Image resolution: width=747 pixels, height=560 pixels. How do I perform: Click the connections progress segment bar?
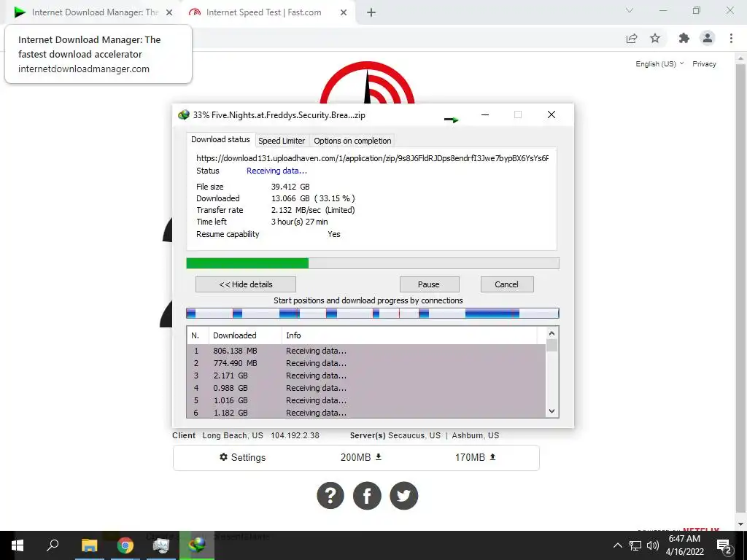point(373,313)
